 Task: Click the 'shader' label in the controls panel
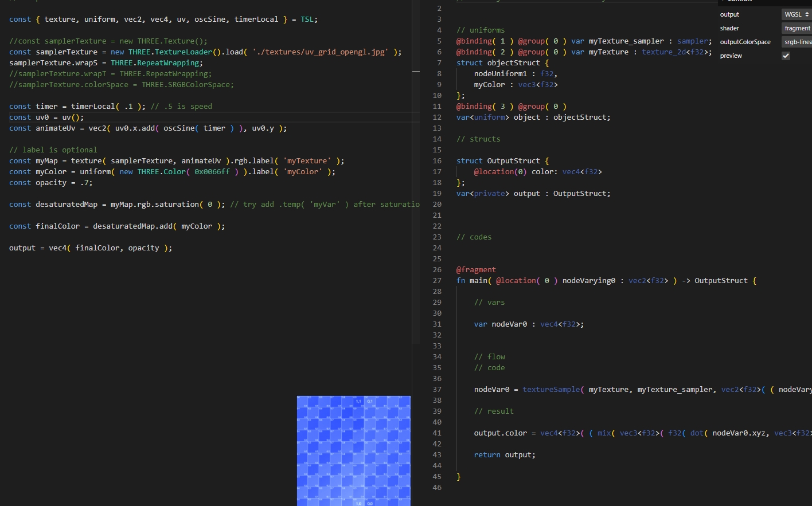[x=729, y=28]
